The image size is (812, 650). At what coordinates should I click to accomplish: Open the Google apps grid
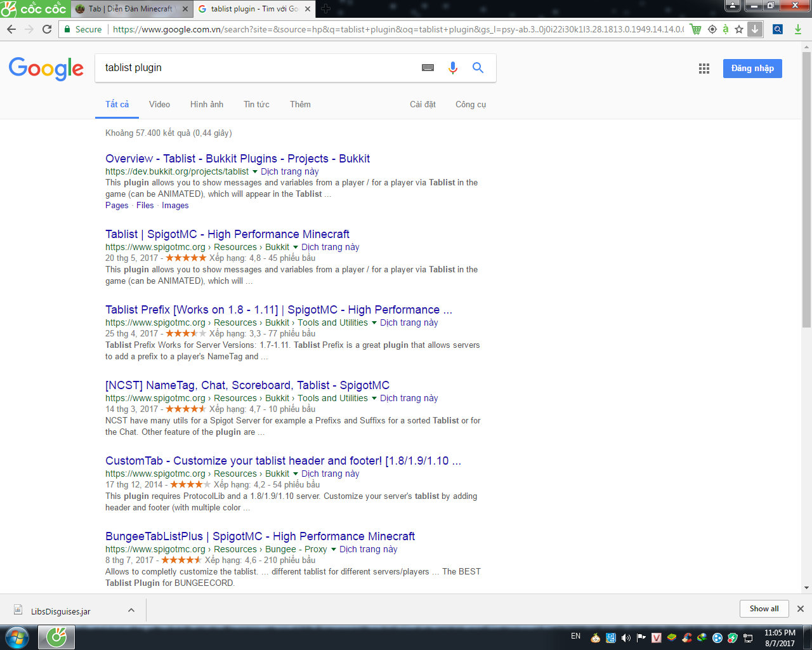pyautogui.click(x=704, y=68)
